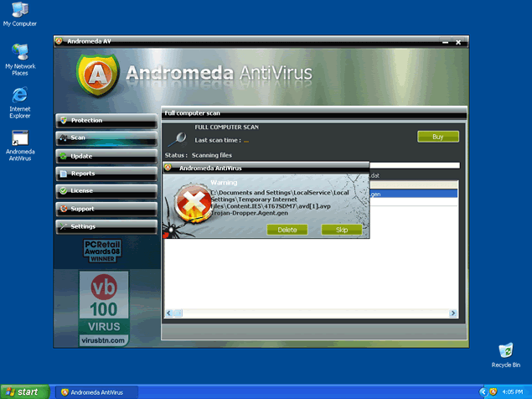
Task: Select the Recycle Bin desktop icon
Action: tap(505, 355)
